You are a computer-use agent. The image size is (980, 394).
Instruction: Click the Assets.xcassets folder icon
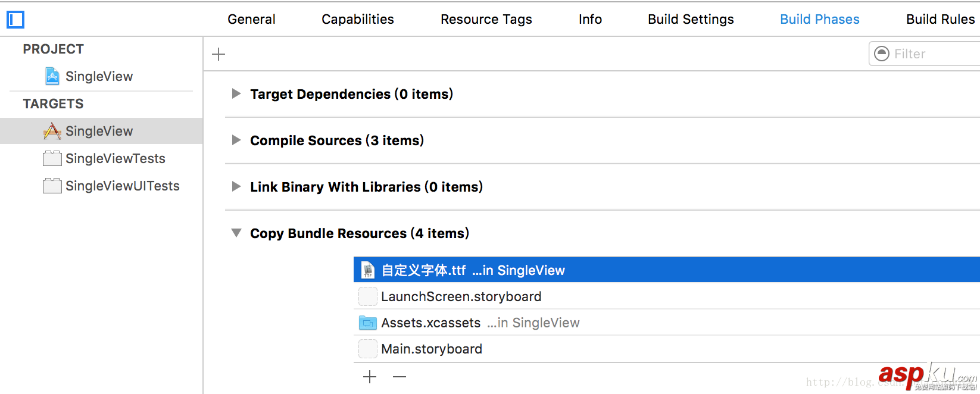pyautogui.click(x=368, y=323)
